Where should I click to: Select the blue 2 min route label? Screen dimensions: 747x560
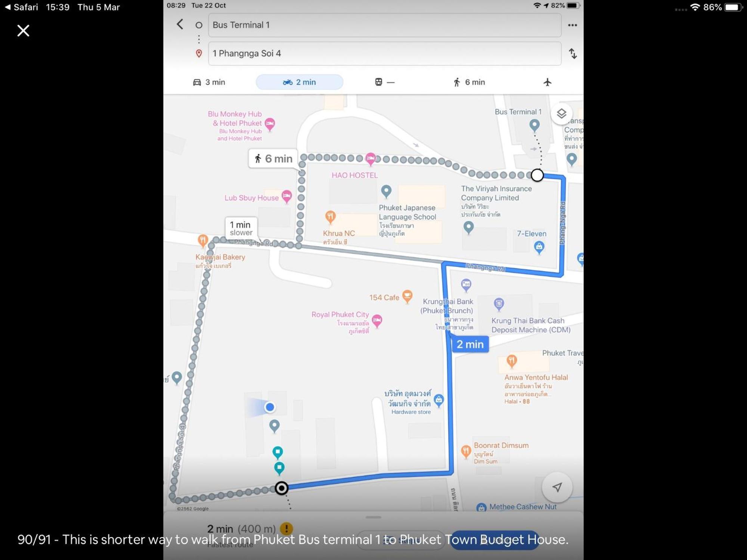pos(470,344)
